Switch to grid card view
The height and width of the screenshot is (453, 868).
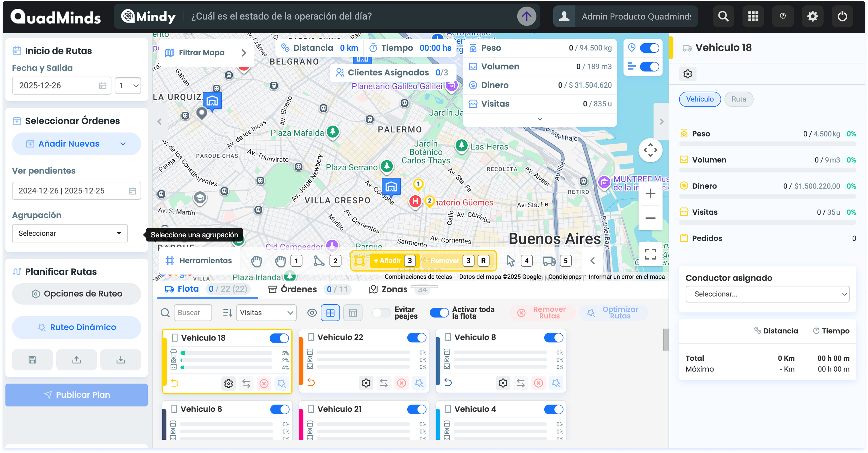[330, 313]
